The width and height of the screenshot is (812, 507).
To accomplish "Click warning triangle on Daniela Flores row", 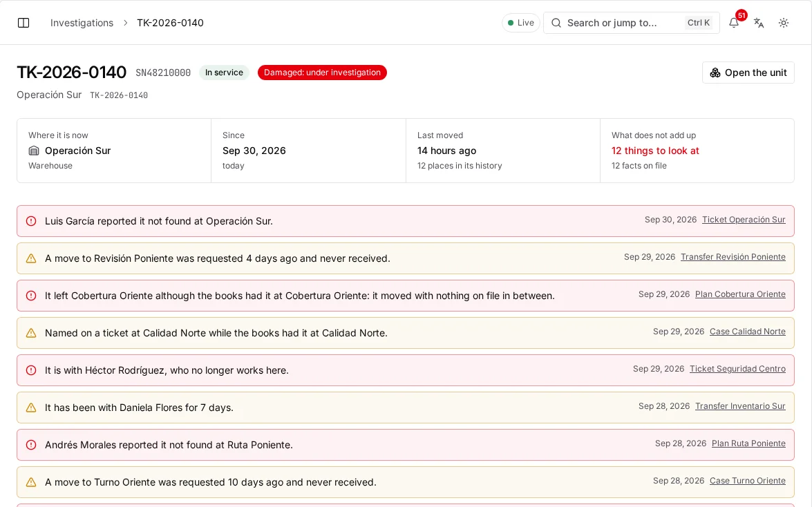I will (x=31, y=408).
